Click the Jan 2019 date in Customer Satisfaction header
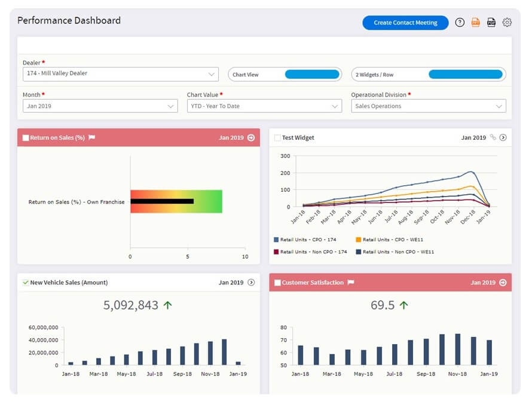Image resolution: width=532 pixels, height=402 pixels. (483, 283)
